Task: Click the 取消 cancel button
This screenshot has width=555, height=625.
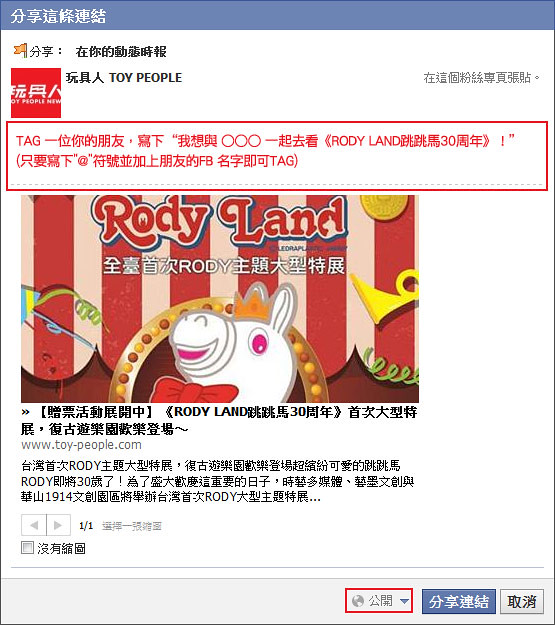Action: [x=522, y=601]
